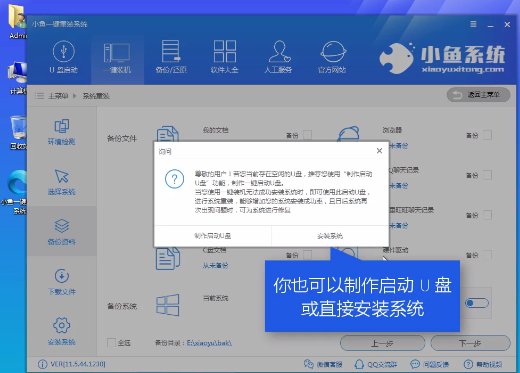
Task: Select 安装系统 step in sidebar
Action: click(62, 331)
